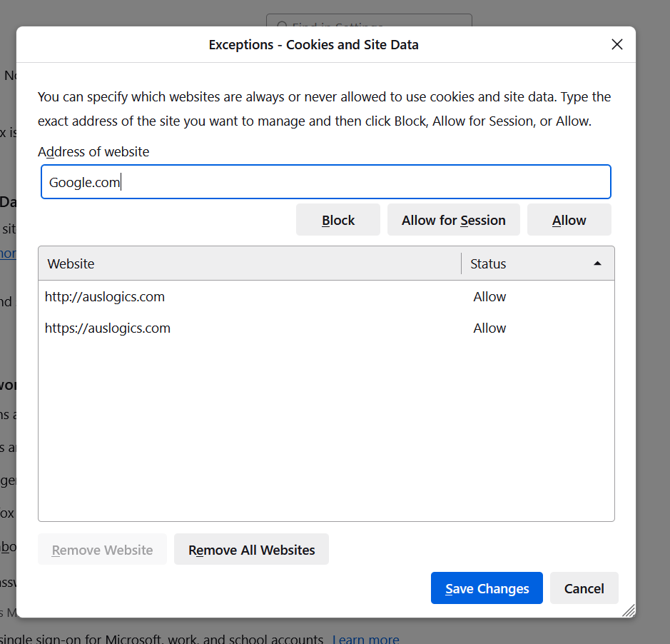This screenshot has width=670, height=644.
Task: Click Allow status of https://auslogics.com
Action: point(489,328)
